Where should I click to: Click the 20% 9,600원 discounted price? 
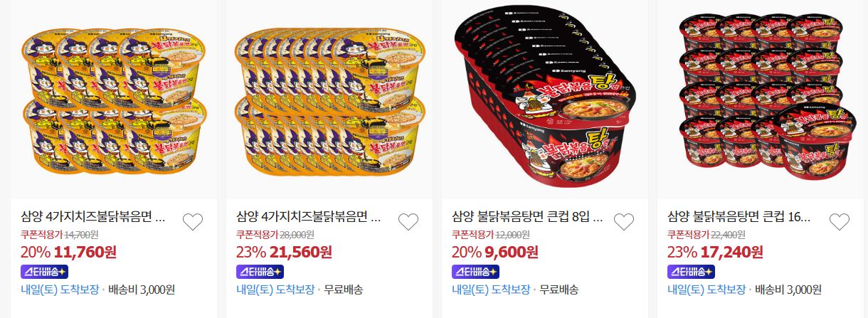tap(495, 252)
